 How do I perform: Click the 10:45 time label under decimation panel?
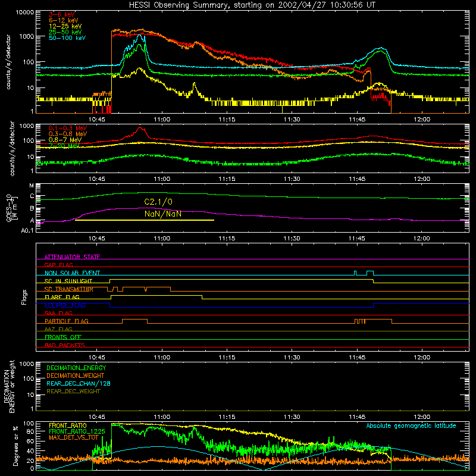97,417
